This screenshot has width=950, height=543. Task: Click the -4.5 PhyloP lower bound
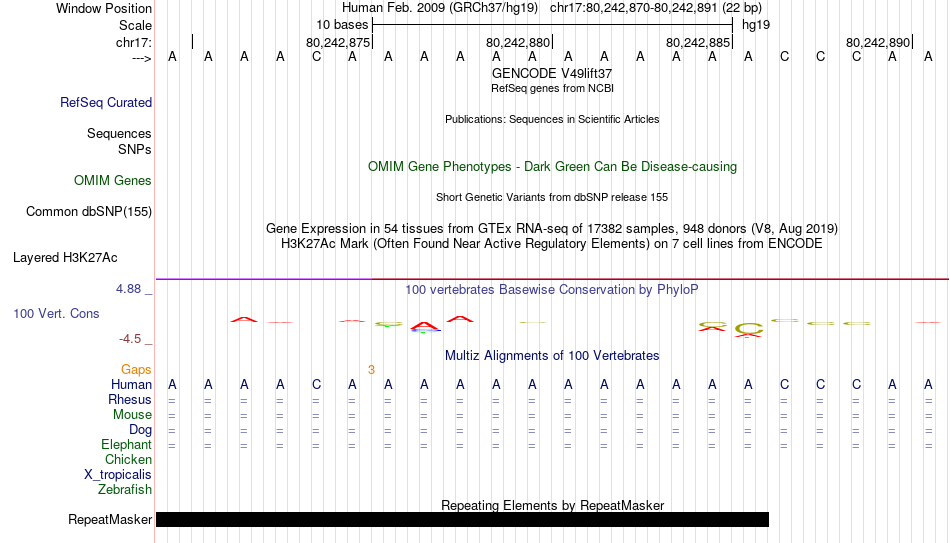coord(130,339)
